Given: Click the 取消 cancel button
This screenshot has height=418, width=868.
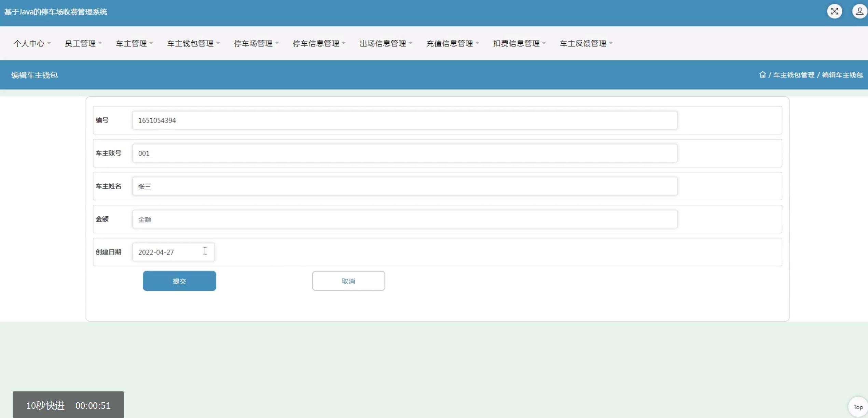Looking at the screenshot, I should [348, 281].
